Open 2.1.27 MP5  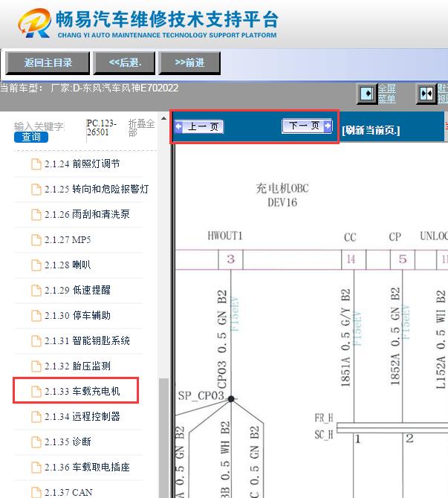[x=68, y=240]
